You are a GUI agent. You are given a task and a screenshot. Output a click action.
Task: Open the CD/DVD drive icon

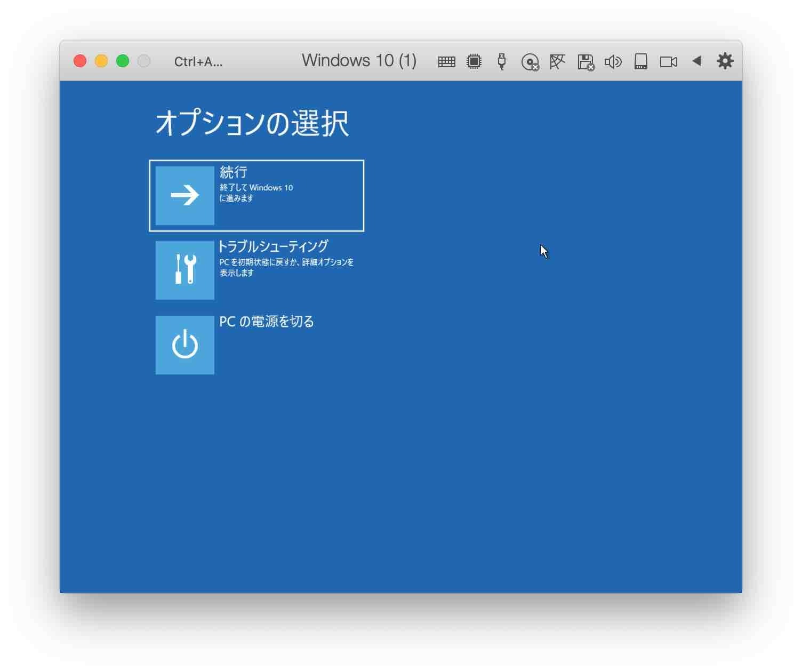[530, 62]
